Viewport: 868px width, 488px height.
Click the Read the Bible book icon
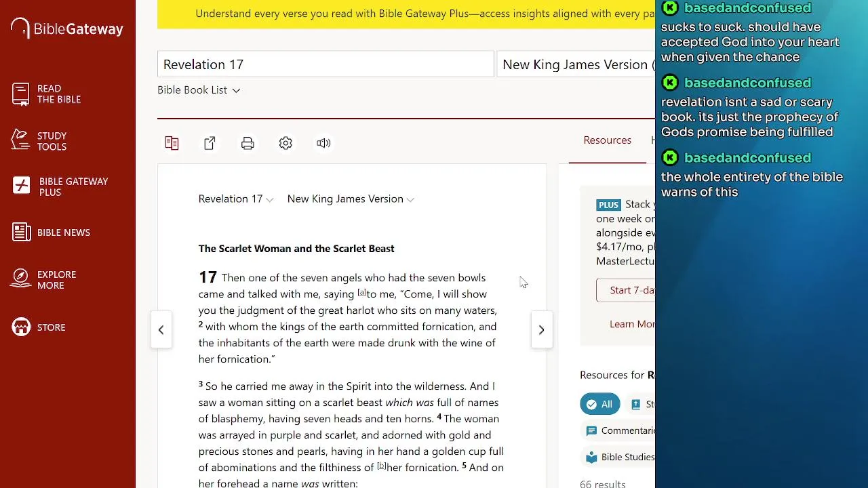pyautogui.click(x=21, y=94)
